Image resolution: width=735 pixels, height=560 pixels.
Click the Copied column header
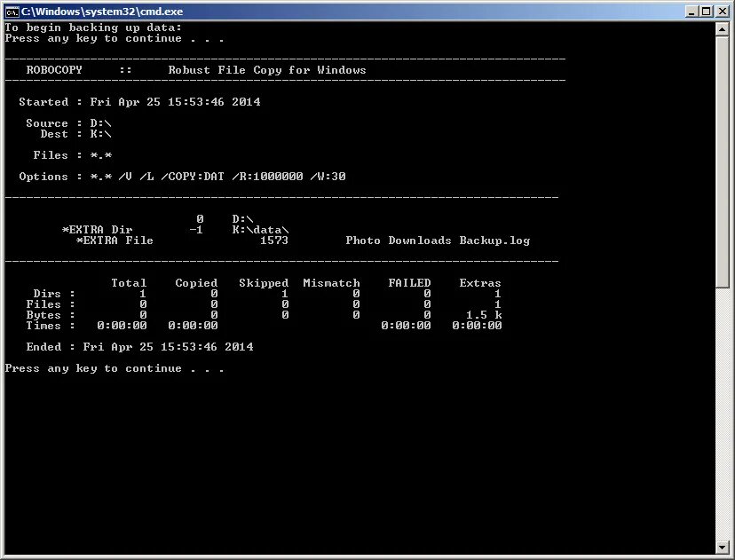196,283
